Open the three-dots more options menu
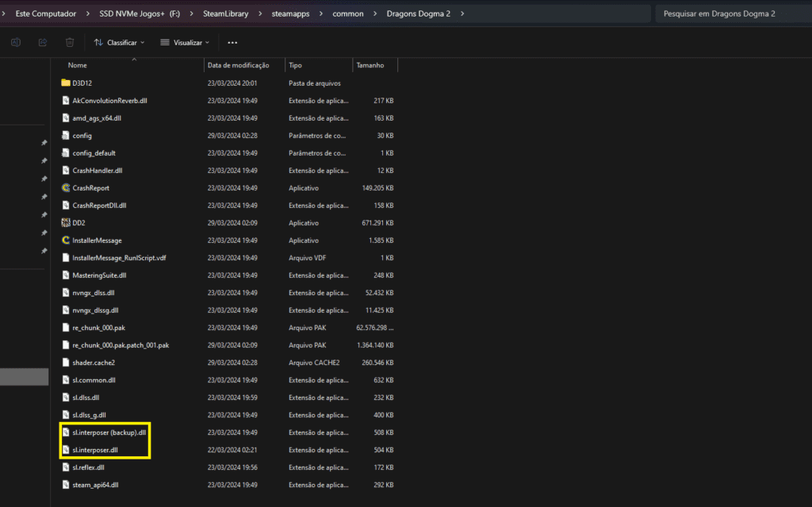The width and height of the screenshot is (812, 507). [x=232, y=43]
